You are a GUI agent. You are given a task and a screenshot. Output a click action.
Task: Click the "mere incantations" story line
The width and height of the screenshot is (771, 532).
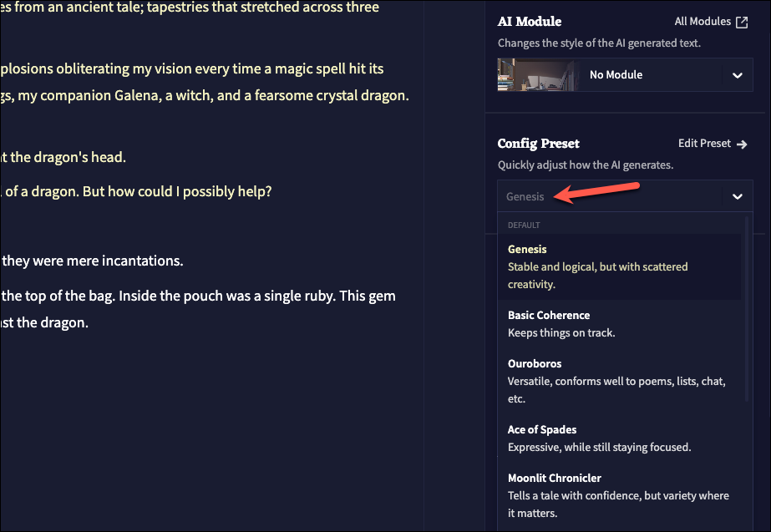[92, 261]
